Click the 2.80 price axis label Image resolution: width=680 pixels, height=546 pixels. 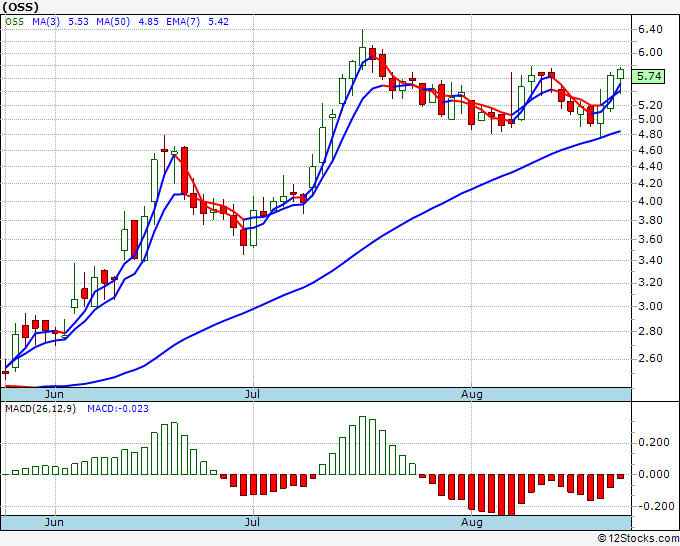[x=650, y=332]
